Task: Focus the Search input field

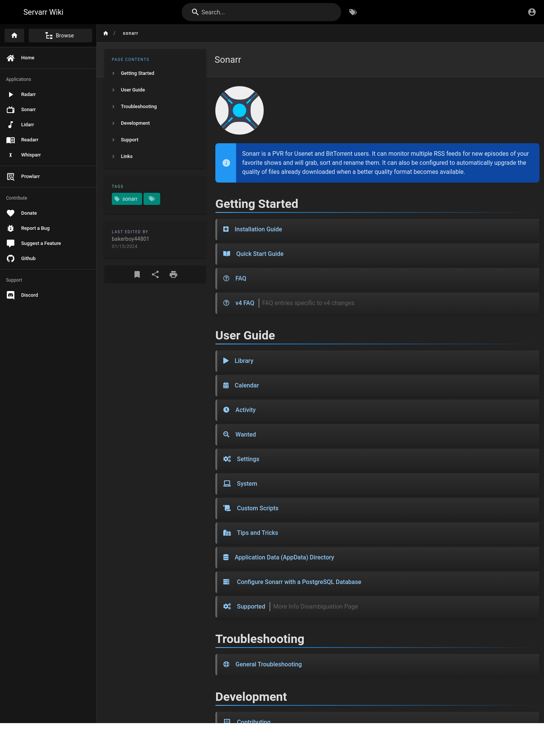Action: point(261,12)
